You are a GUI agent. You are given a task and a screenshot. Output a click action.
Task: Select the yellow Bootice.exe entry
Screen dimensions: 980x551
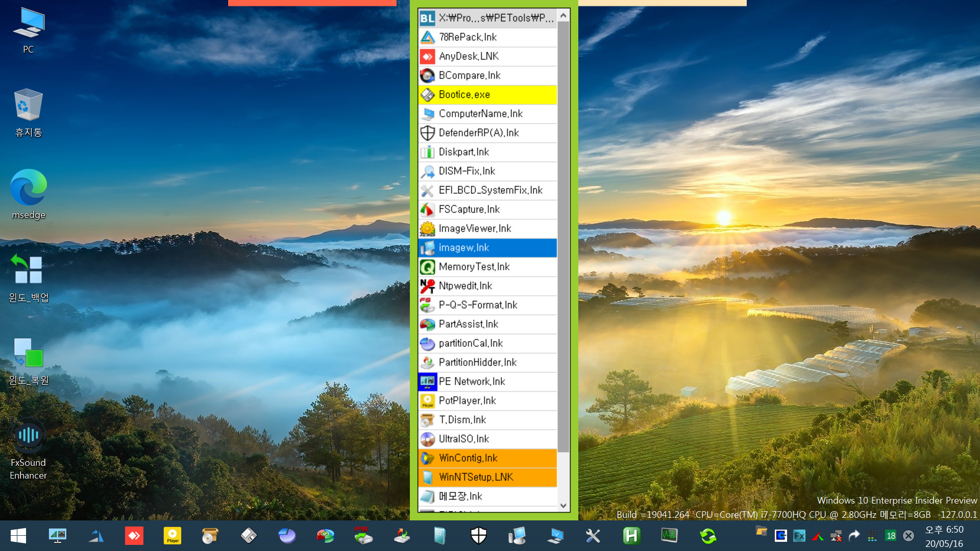[487, 94]
